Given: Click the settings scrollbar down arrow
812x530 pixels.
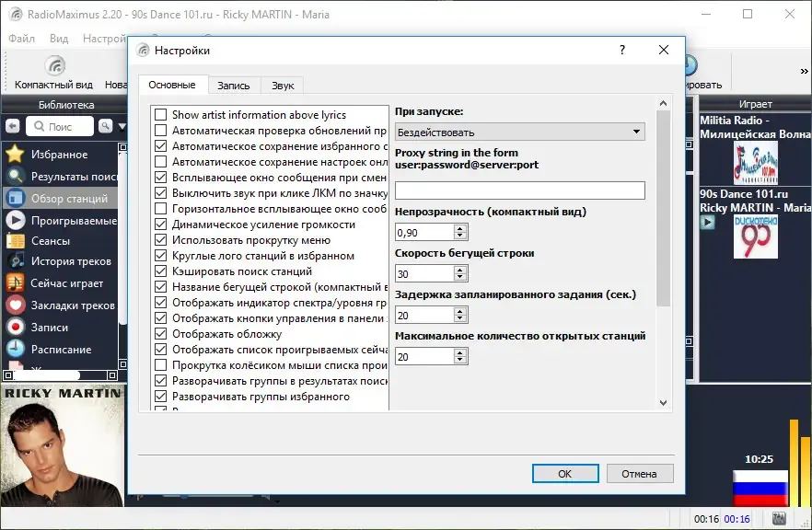Looking at the screenshot, I should (x=664, y=403).
